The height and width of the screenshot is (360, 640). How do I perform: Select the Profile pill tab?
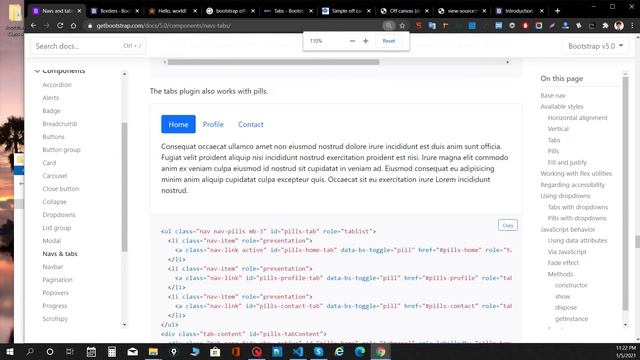(213, 124)
